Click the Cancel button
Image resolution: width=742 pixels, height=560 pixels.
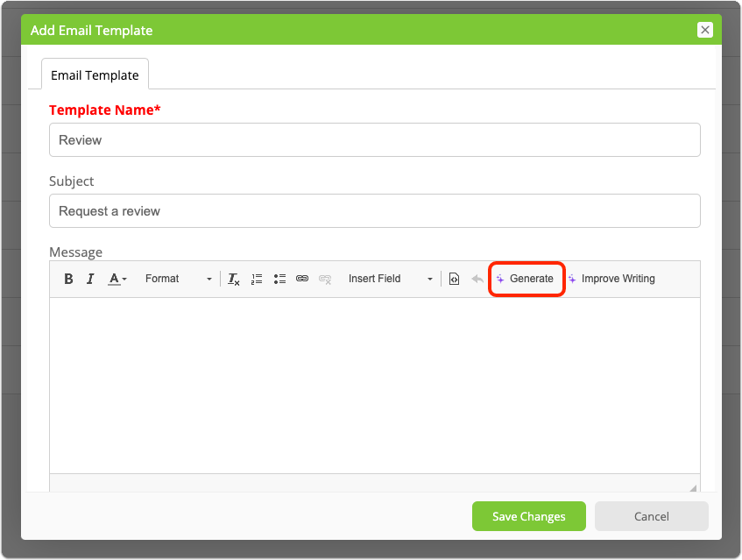tap(651, 516)
